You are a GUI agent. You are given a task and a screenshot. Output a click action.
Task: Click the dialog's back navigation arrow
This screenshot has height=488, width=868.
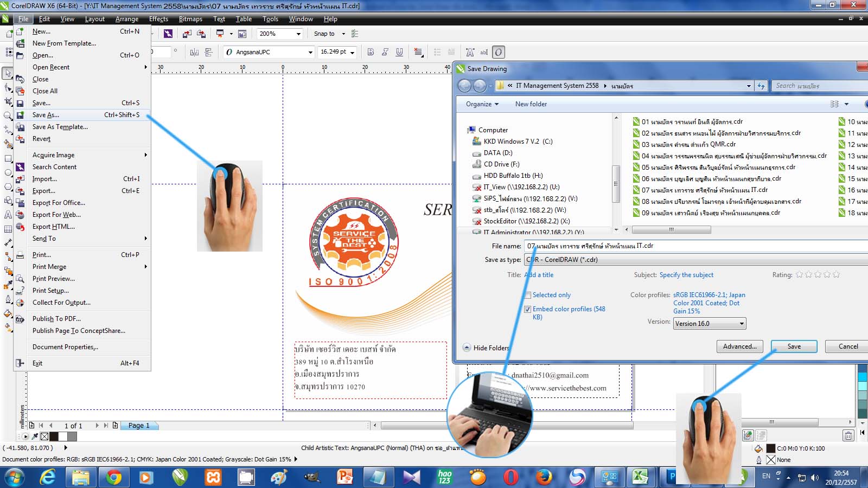(464, 86)
